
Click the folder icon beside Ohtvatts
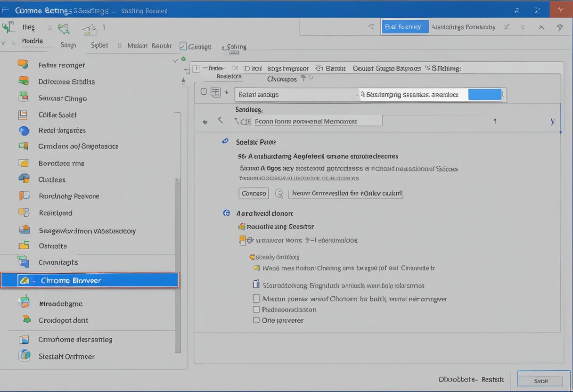24,245
